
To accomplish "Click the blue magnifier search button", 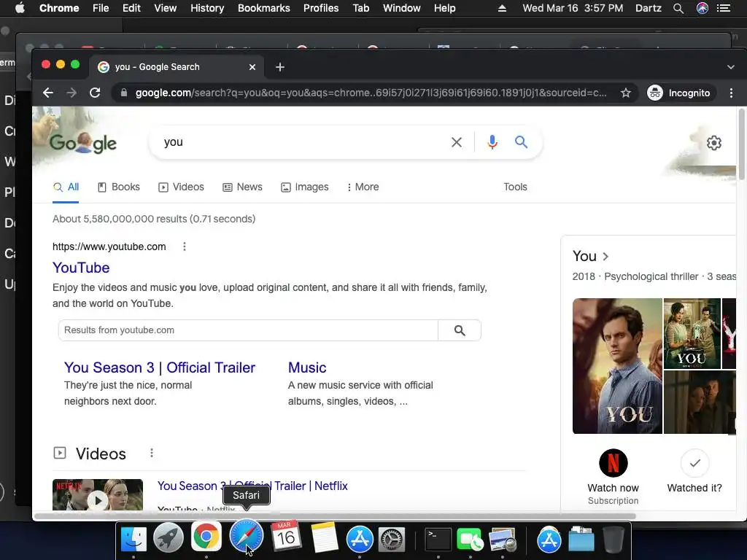I will coord(521,142).
